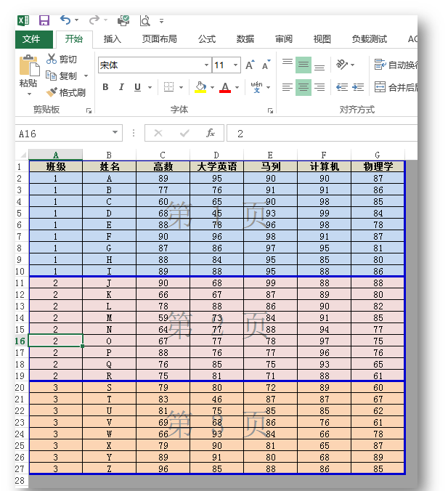Click the Copy icon
This screenshot has height=491, width=448.
coord(51,75)
